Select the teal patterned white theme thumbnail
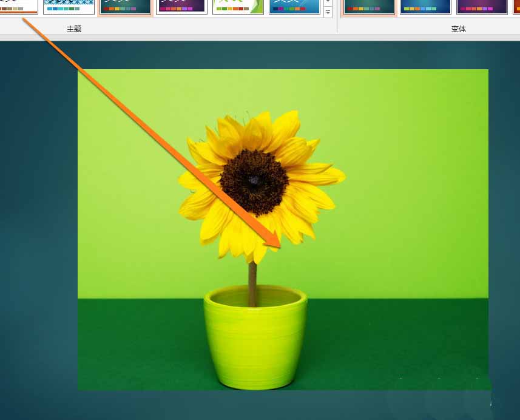This screenshot has height=420, width=520. click(x=69, y=7)
